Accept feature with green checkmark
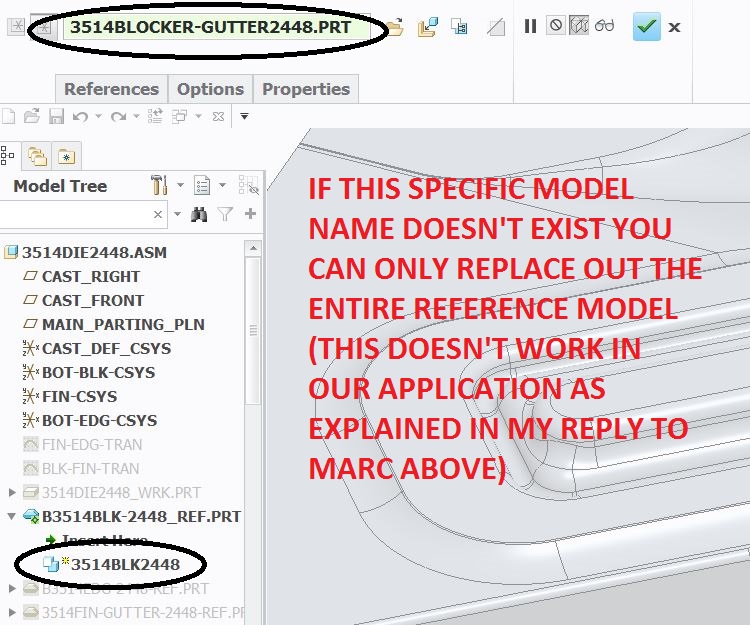This screenshot has height=625, width=750. (646, 26)
